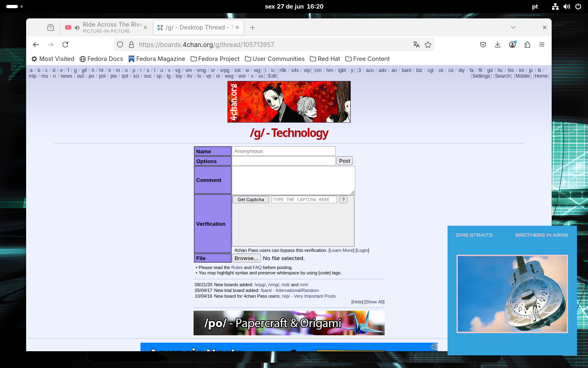The image size is (588, 368).
Task: Open the Mobile view link
Action: click(x=523, y=76)
